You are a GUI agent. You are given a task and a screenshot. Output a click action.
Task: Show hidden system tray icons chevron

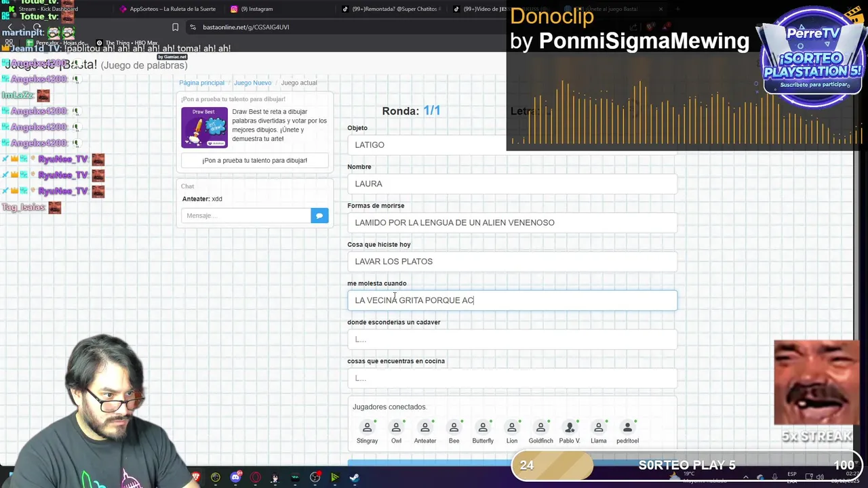pos(746,477)
